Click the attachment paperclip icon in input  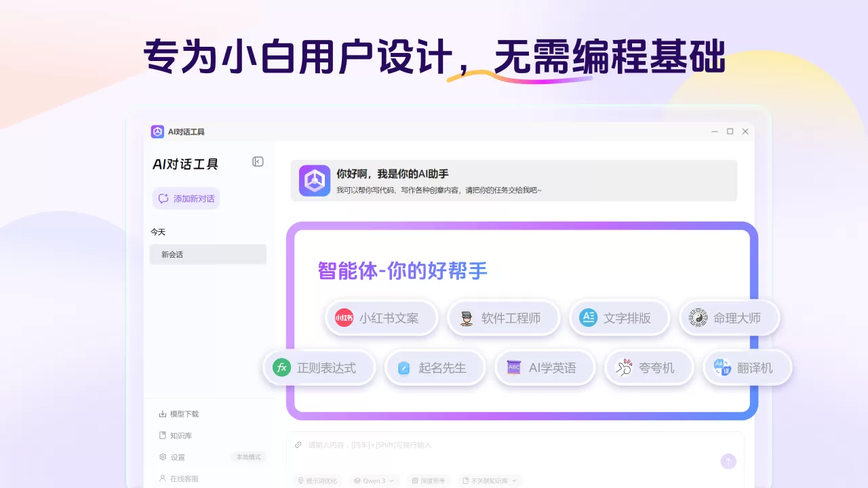pyautogui.click(x=298, y=445)
